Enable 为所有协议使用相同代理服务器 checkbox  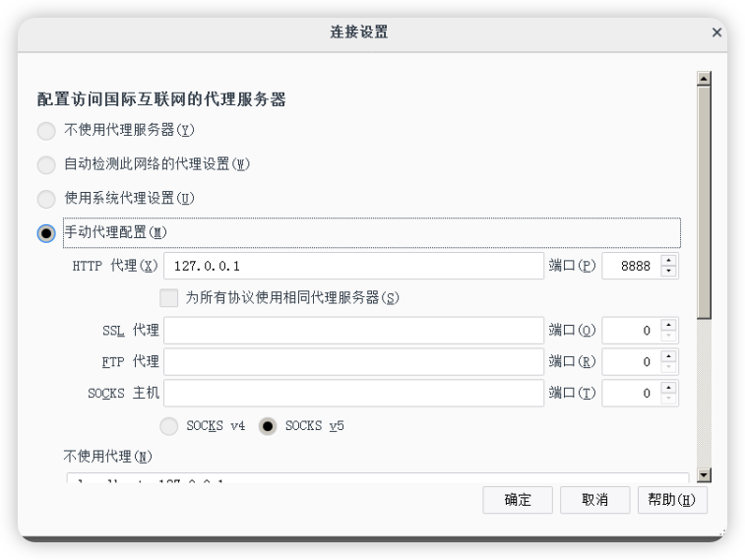tap(168, 298)
